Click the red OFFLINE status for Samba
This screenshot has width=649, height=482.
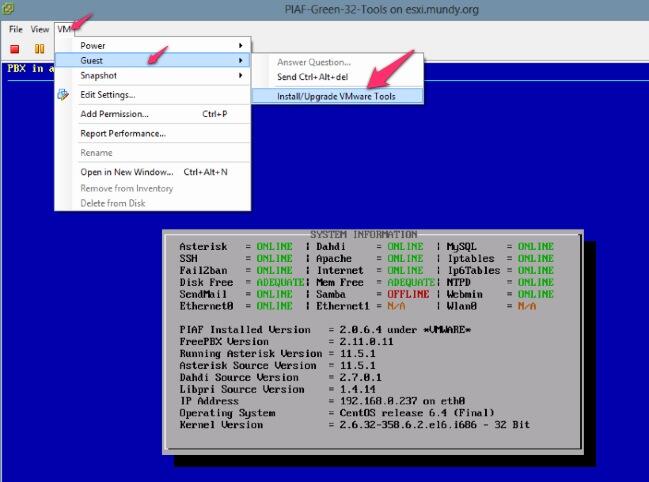pos(408,294)
